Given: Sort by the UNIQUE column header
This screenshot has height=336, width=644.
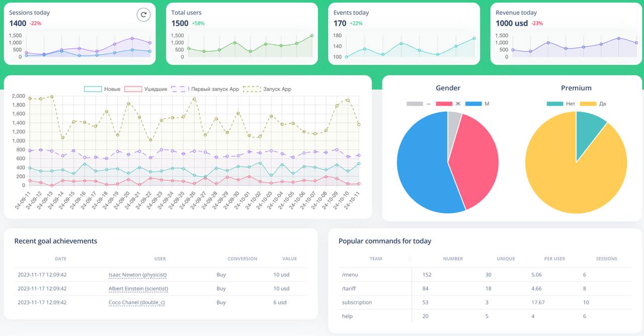Looking at the screenshot, I should [x=506, y=259].
